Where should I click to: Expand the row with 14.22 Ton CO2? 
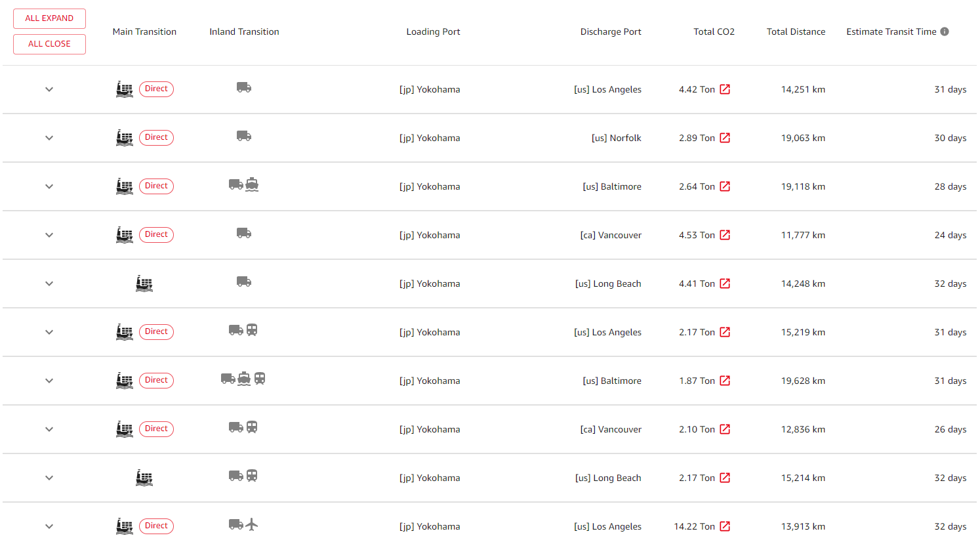pyautogui.click(x=49, y=526)
